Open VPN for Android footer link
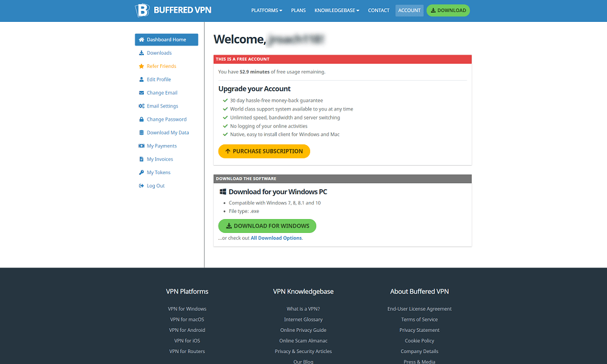Viewport: 607px width, 364px height. pyautogui.click(x=187, y=330)
